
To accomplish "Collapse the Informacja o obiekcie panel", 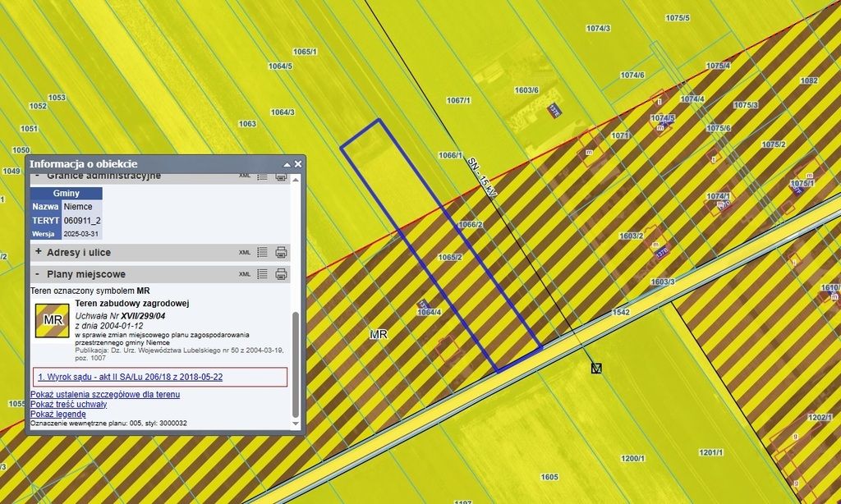I will (287, 164).
